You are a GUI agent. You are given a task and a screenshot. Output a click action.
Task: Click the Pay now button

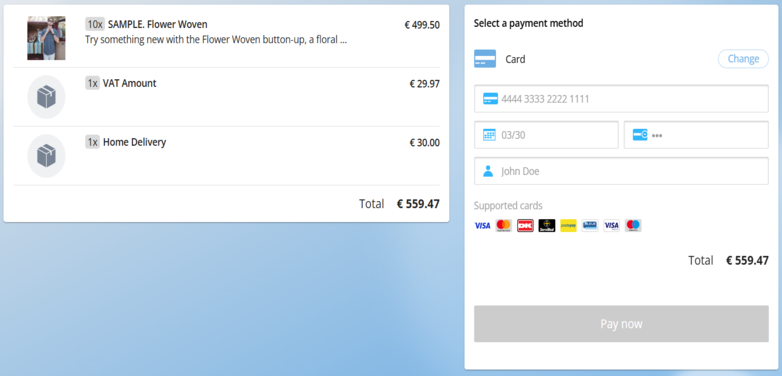pyautogui.click(x=621, y=324)
